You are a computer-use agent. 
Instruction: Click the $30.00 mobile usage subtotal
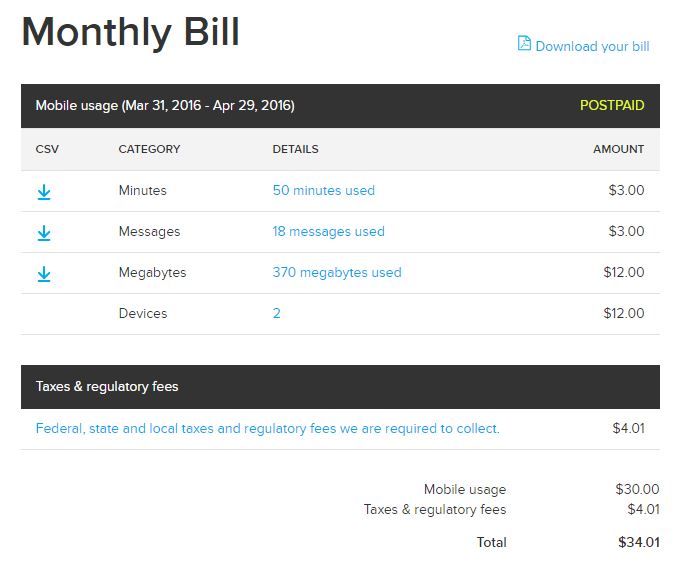[x=637, y=489]
